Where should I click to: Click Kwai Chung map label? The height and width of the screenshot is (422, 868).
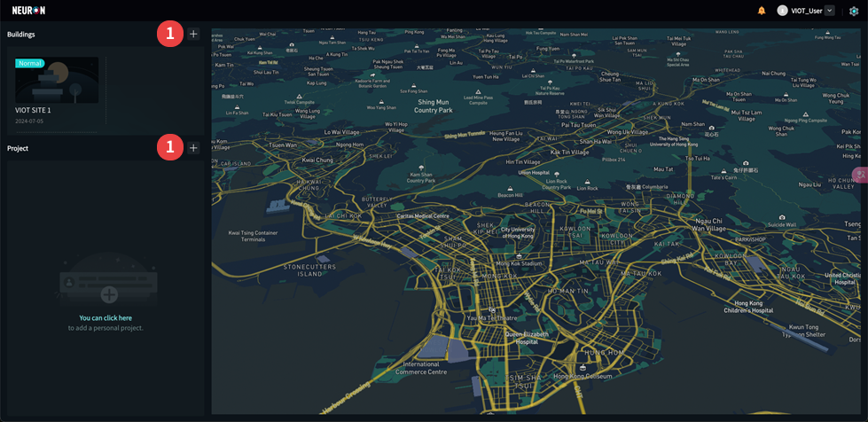317,160
